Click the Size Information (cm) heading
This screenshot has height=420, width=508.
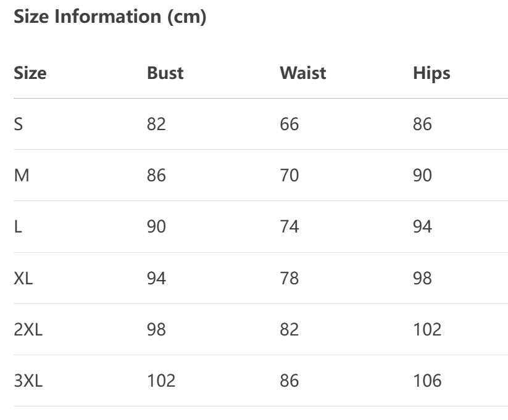[110, 17]
